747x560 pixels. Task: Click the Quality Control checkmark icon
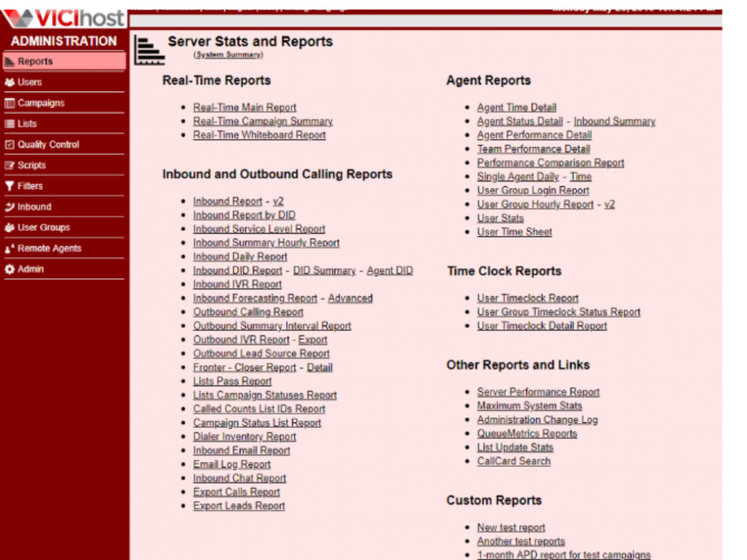click(10, 144)
